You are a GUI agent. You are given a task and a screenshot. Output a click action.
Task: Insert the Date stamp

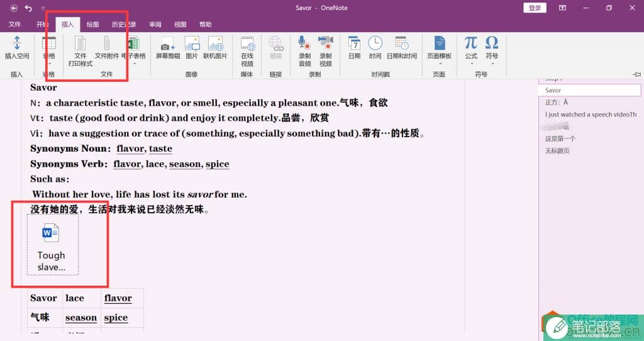click(x=354, y=43)
